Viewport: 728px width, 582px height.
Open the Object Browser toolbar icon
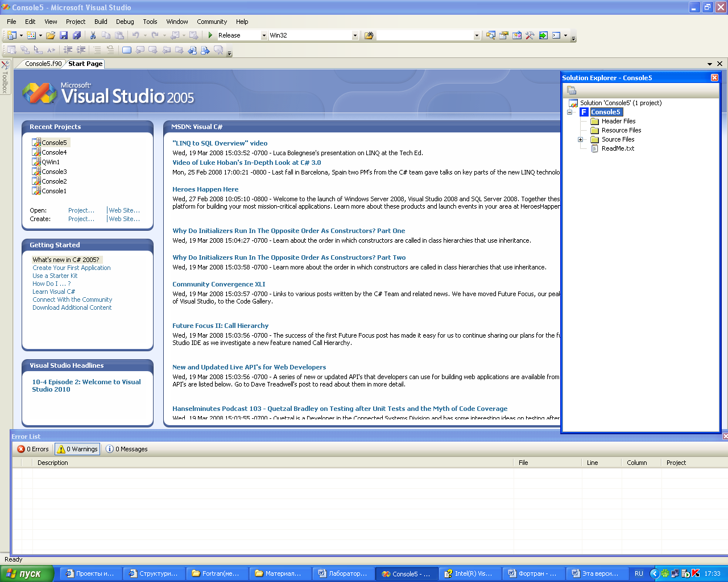click(517, 35)
